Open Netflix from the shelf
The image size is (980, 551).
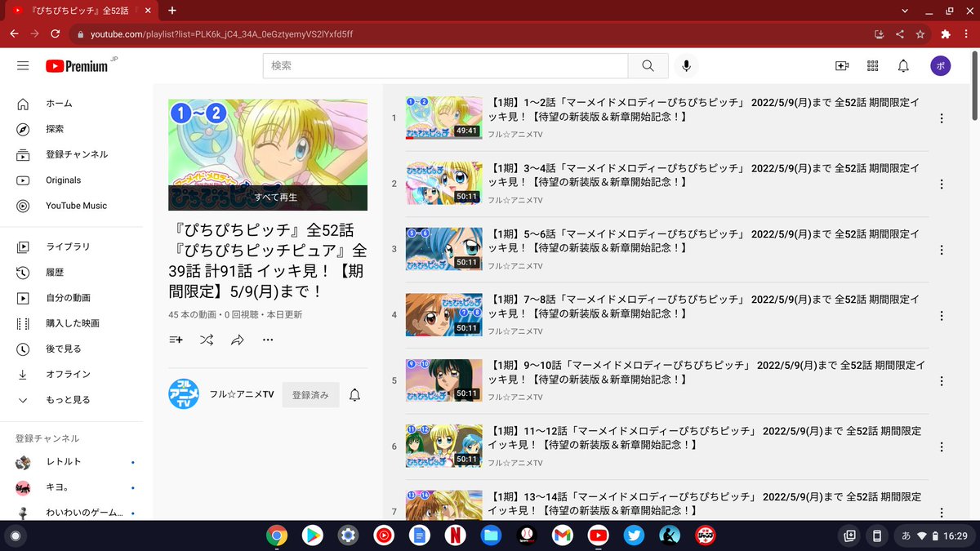coord(455,535)
